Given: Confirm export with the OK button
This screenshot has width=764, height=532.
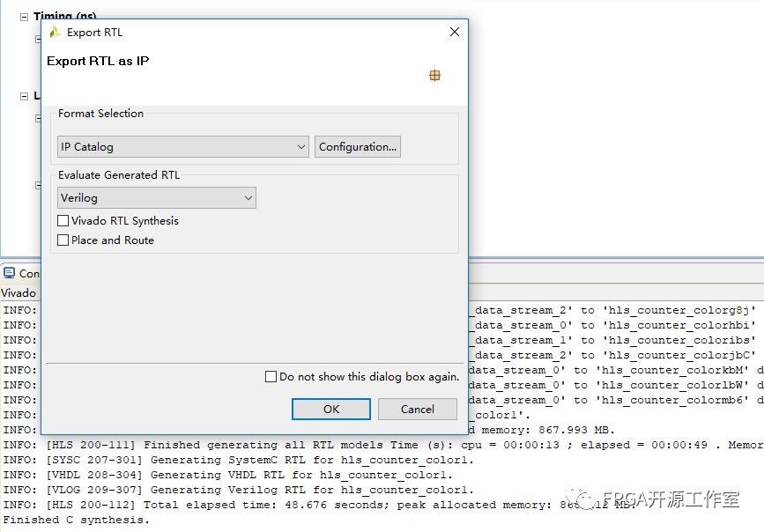Looking at the screenshot, I should 331,409.
